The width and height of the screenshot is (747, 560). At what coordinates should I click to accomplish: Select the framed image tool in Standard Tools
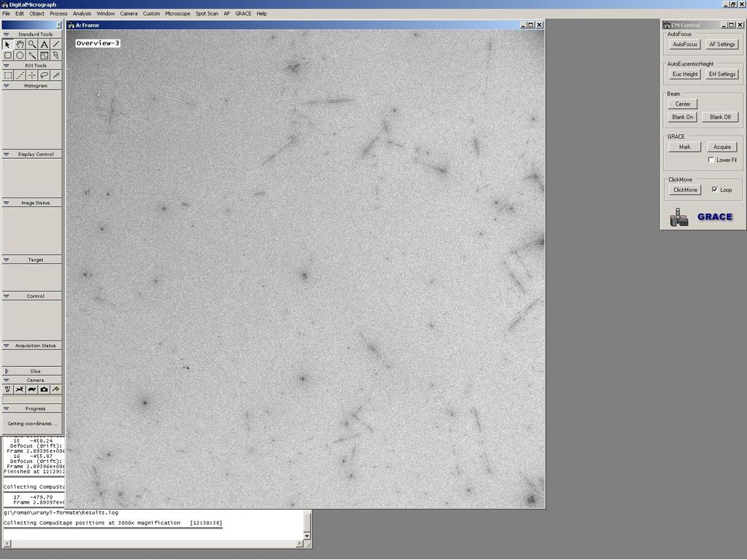[44, 55]
